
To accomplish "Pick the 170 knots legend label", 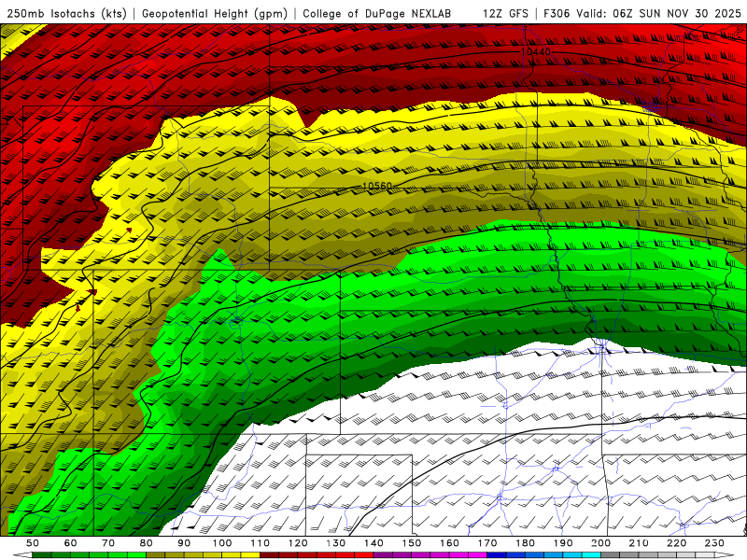I will pos(487,543).
